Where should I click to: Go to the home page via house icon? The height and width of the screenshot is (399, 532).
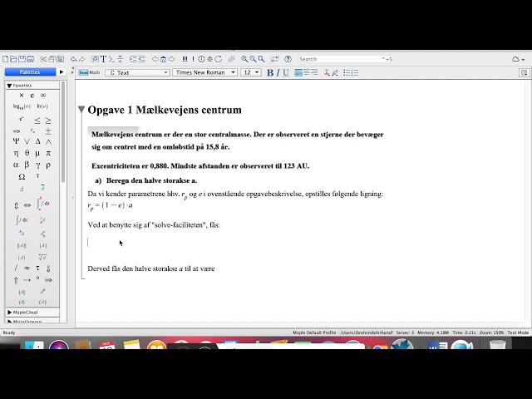(163, 59)
